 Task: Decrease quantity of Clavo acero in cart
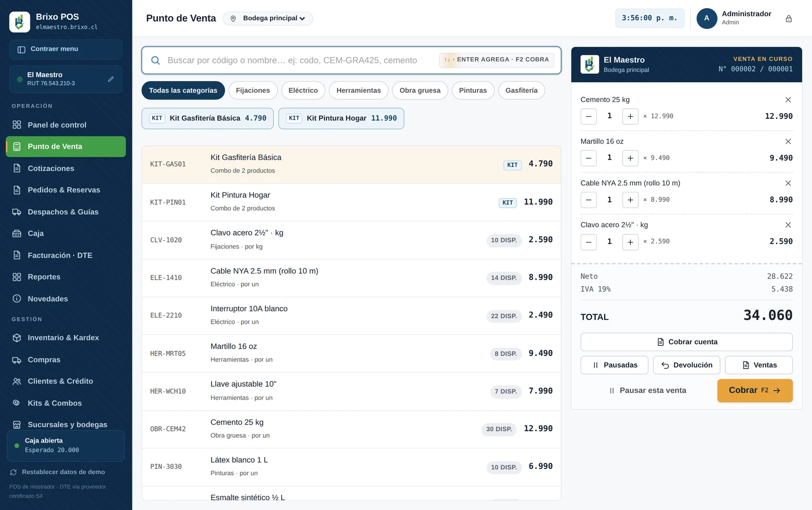[589, 242]
